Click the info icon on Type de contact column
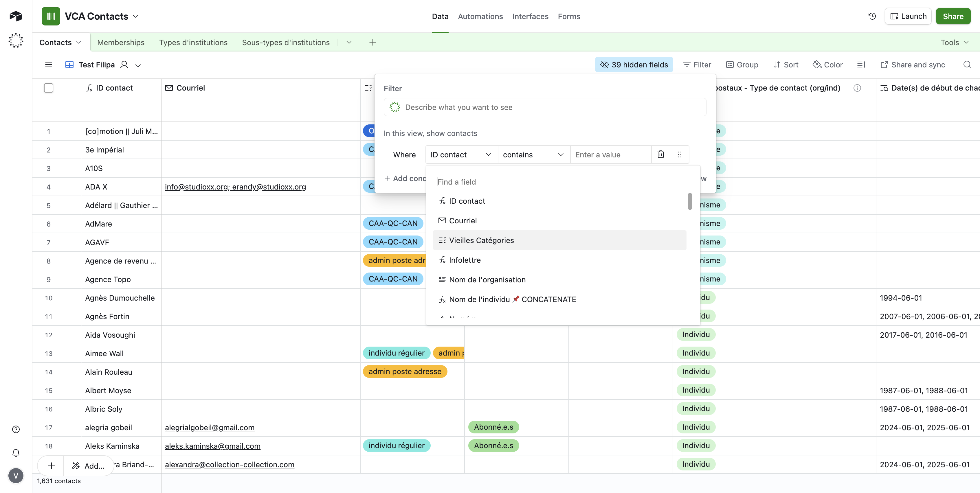 coord(857,88)
